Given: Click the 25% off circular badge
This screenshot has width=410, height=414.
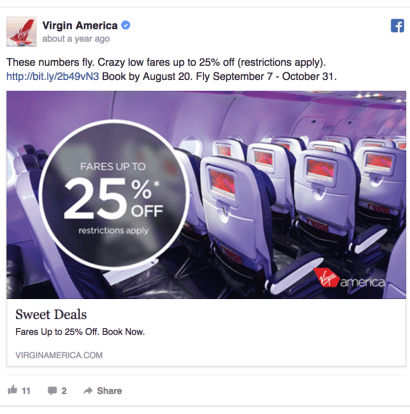Looking at the screenshot, I should [114, 195].
